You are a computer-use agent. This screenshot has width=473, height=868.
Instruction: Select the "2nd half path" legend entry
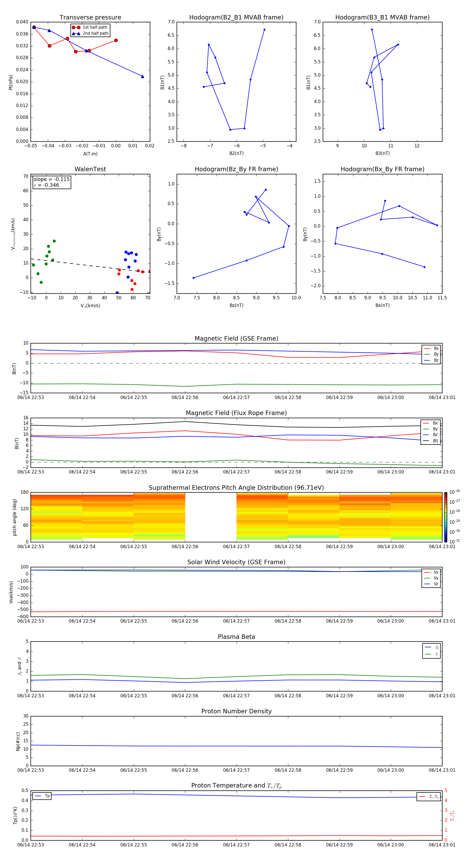pyautogui.click(x=91, y=33)
